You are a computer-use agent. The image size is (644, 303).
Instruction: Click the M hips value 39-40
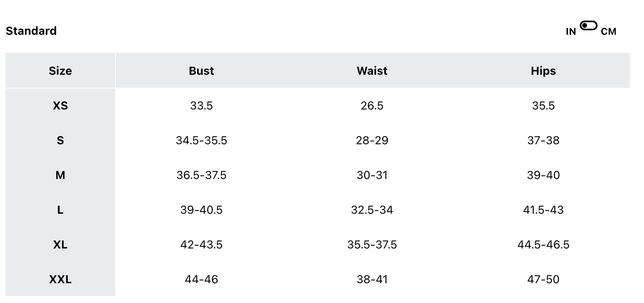[x=543, y=175]
